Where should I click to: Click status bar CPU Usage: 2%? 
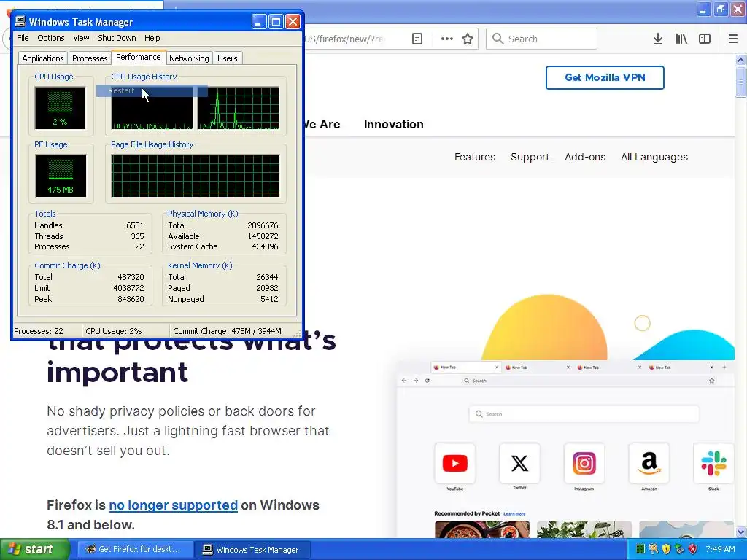pyautogui.click(x=113, y=331)
